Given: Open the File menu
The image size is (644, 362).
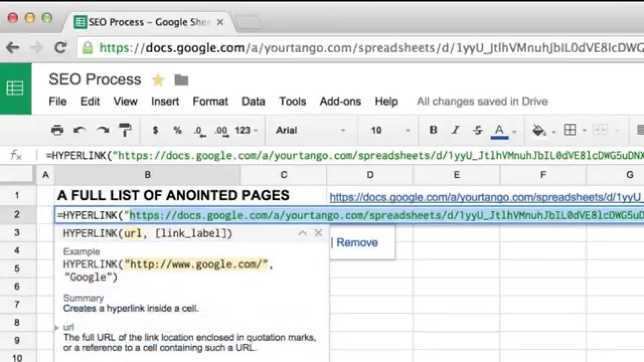Looking at the screenshot, I should click(x=57, y=102).
